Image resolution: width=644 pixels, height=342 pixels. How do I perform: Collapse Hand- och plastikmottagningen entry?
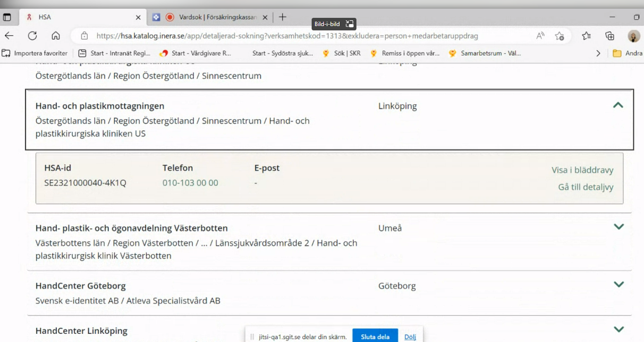pos(618,105)
